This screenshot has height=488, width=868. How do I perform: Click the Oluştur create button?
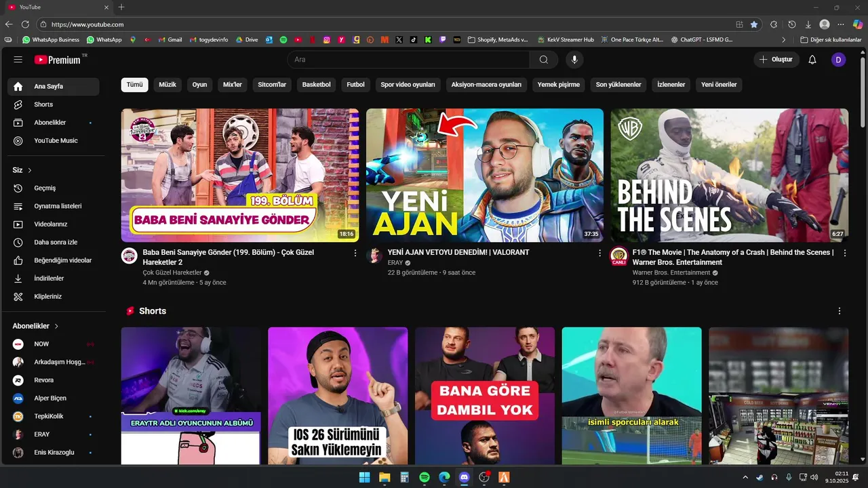[x=776, y=60]
